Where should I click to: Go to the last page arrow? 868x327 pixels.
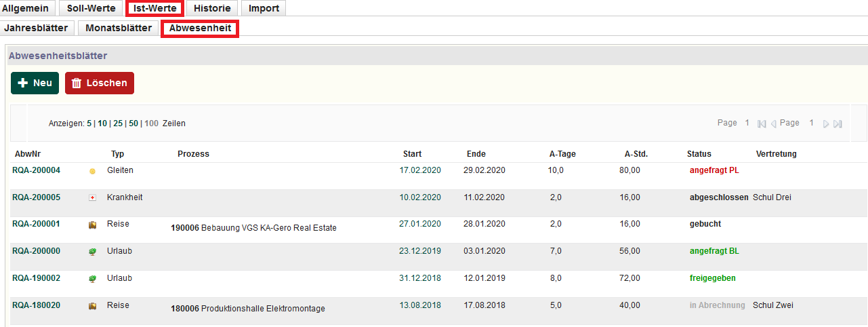[838, 123]
